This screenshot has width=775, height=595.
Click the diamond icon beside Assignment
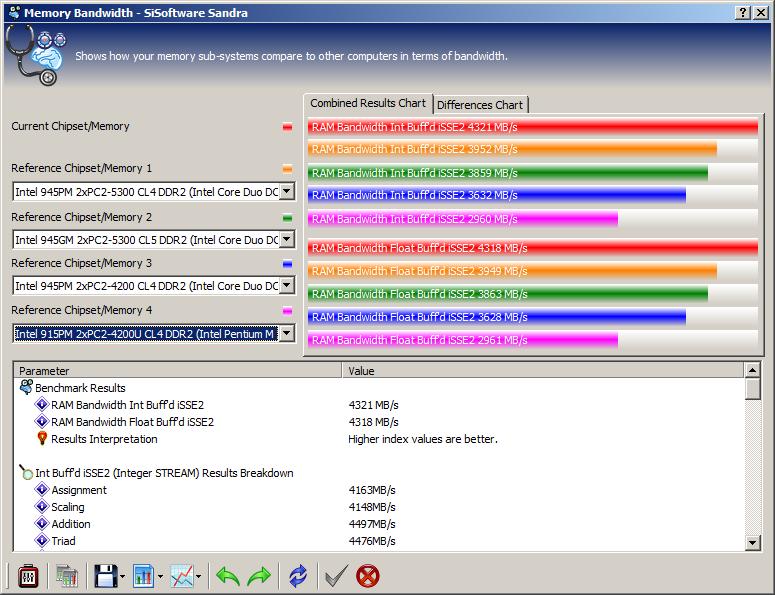click(42, 490)
